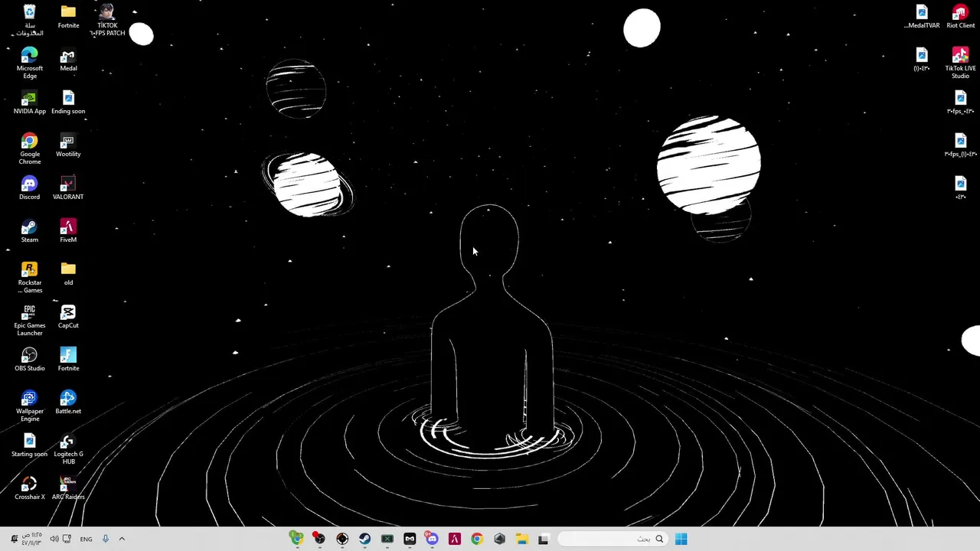Select the ٣٠fps_٠٤٣٠ image file
This screenshot has width=980, height=551.
(960, 103)
